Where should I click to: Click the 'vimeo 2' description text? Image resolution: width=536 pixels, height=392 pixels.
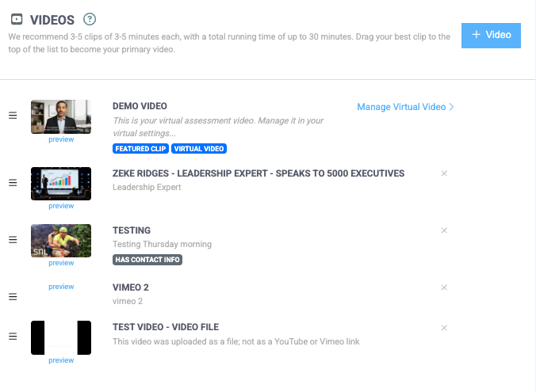click(x=128, y=301)
